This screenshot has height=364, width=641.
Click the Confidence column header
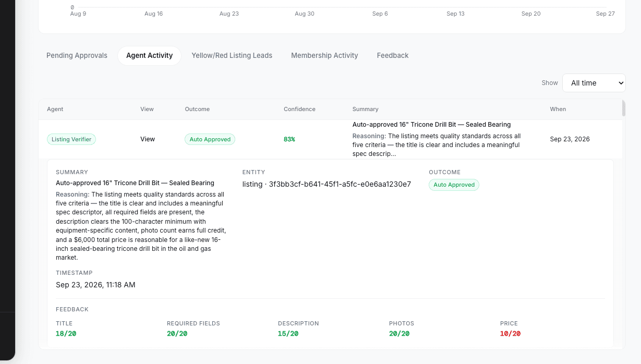[299, 109]
